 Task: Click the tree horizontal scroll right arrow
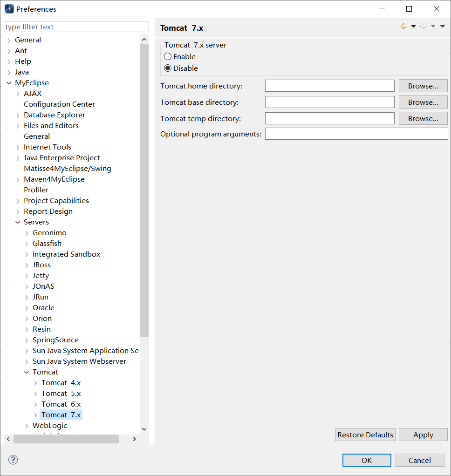(x=134, y=439)
